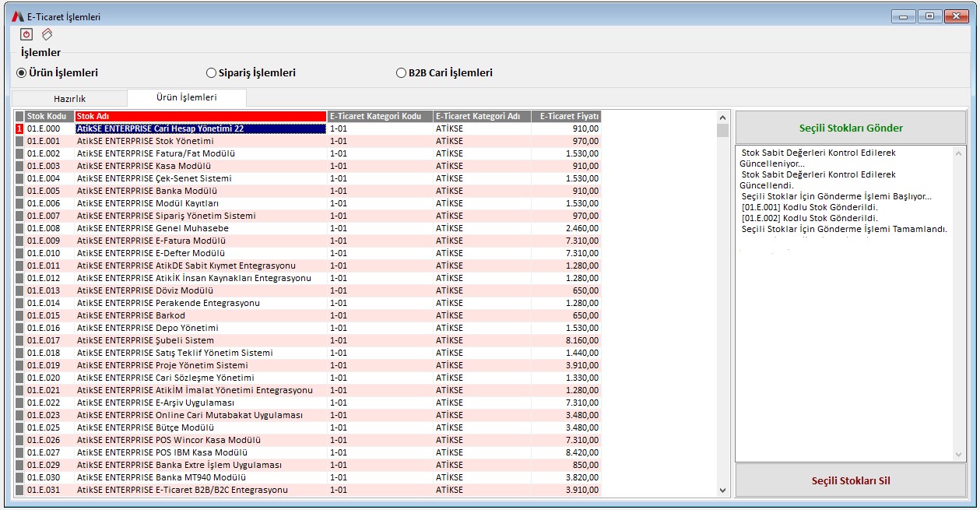Click the Fatura/Fat Modülü stock name
This screenshot has width=980, height=510.
tap(156, 153)
